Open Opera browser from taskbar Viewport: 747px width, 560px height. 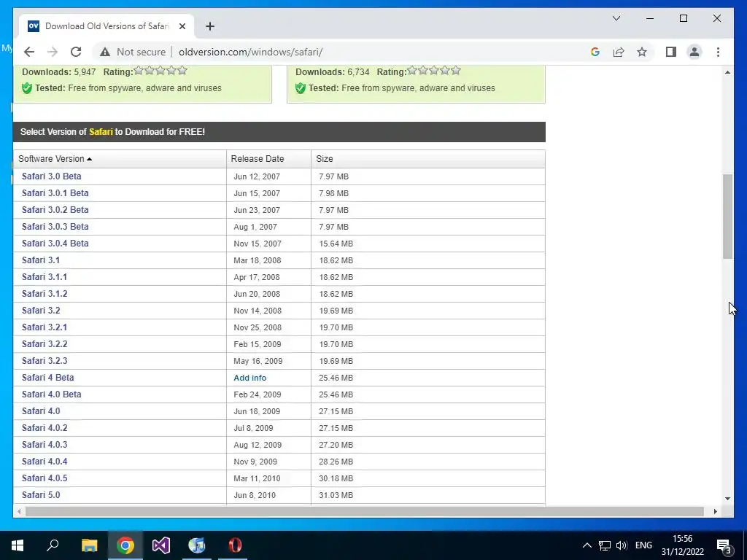[234, 545]
